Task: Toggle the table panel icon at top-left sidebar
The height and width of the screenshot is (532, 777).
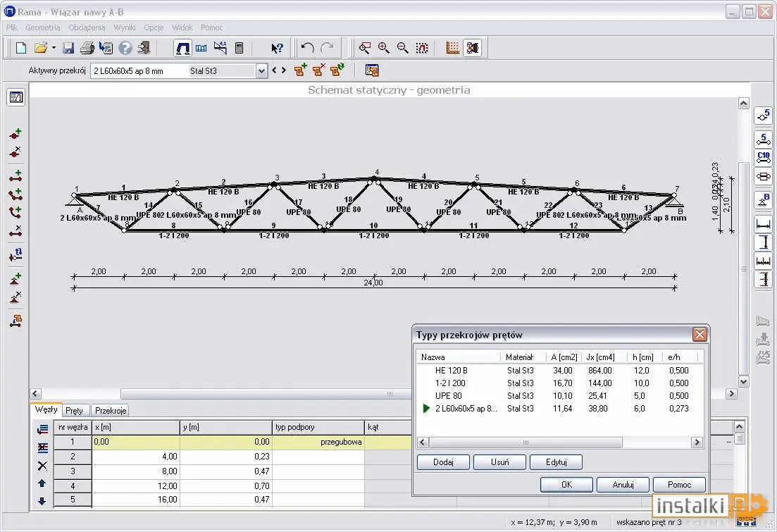Action: pyautogui.click(x=16, y=97)
